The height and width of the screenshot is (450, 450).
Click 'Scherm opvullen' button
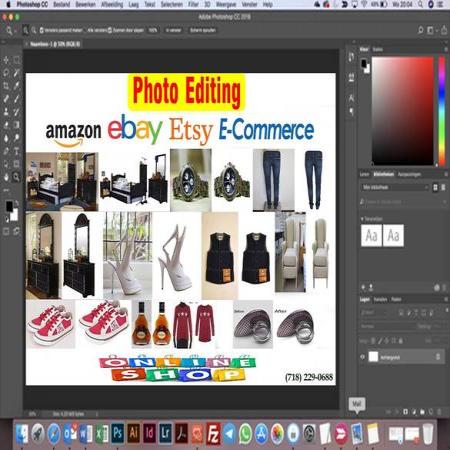[203, 30]
